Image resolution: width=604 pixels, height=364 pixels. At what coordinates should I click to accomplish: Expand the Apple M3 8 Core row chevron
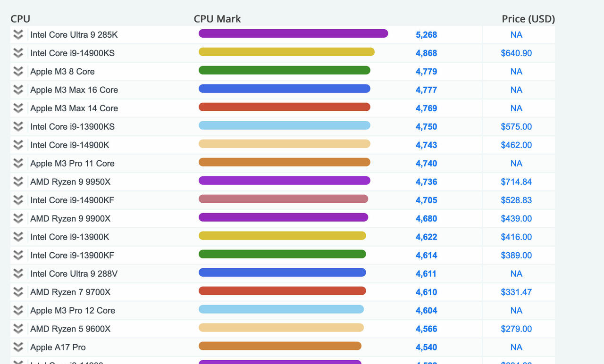[x=18, y=72]
